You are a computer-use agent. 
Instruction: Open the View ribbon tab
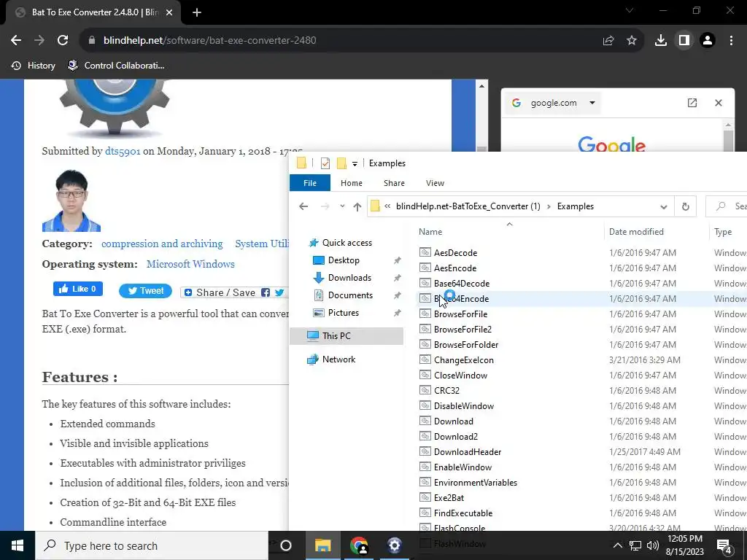click(435, 183)
